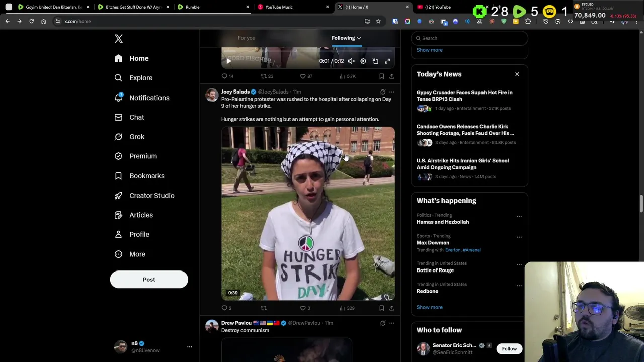The height and width of the screenshot is (362, 644).
Task: Open Explore from the sidebar
Action: pos(133,78)
